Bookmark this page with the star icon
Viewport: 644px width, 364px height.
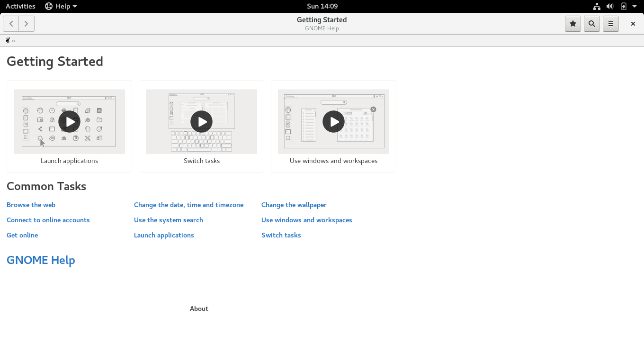pos(573,24)
